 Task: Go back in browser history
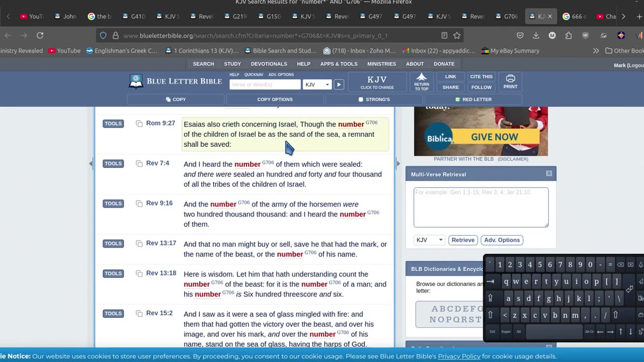tap(8, 35)
